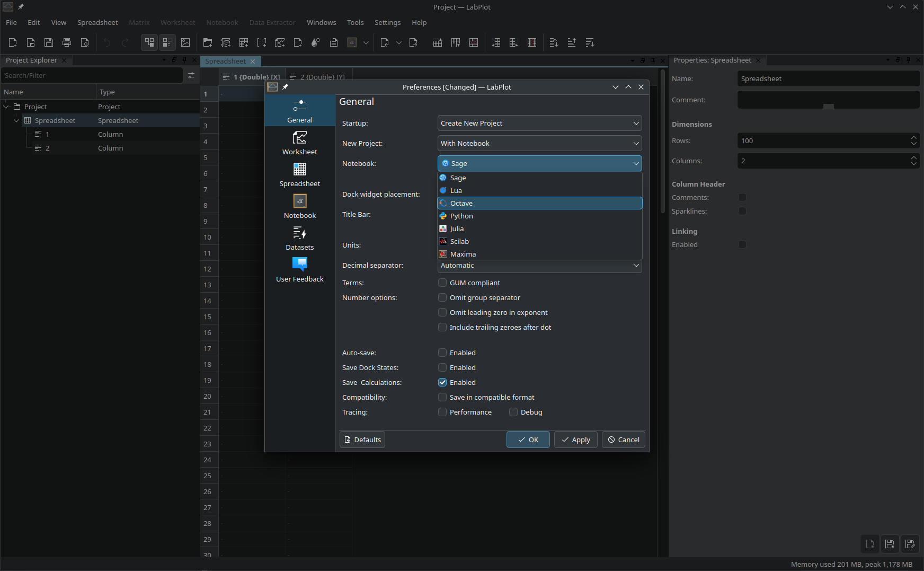Click the Save toolbar icon
The width and height of the screenshot is (924, 571).
coord(48,42)
